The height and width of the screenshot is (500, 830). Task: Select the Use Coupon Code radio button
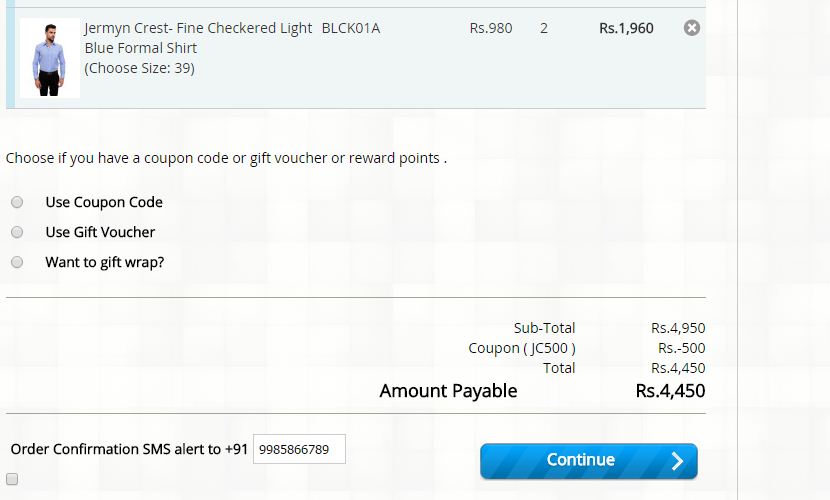(x=17, y=202)
